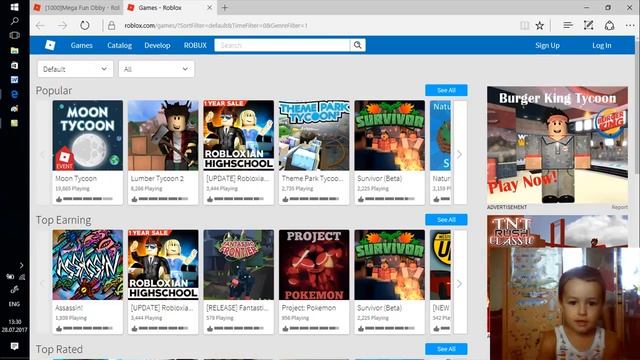The height and width of the screenshot is (360, 640).
Task: Click the TNT Rush Classic ad banner
Action: click(558, 231)
